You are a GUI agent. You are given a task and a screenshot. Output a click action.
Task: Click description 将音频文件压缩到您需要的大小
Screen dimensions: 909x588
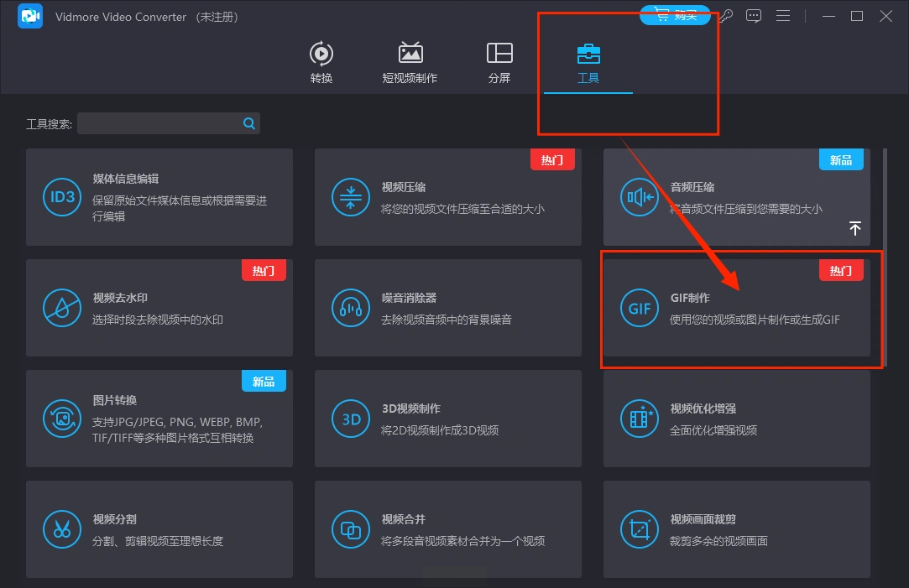[746, 209]
